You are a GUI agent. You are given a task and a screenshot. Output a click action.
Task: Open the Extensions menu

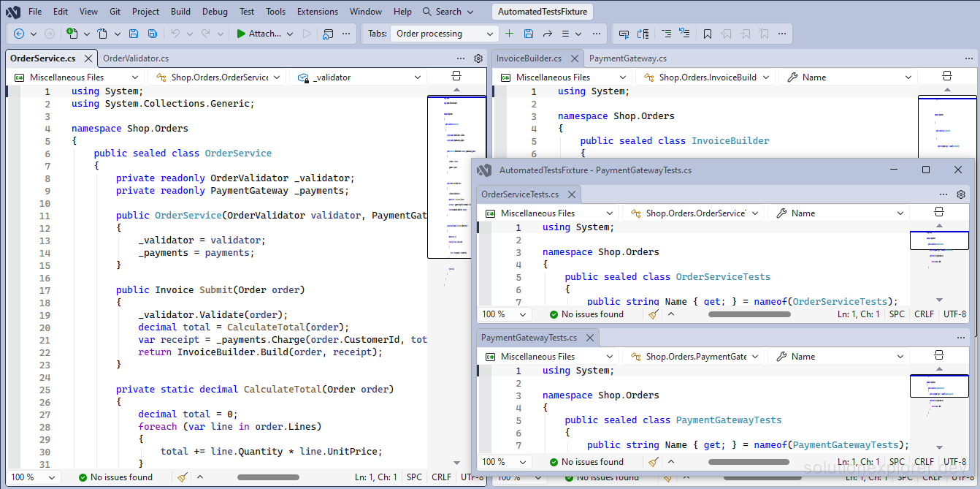click(318, 12)
